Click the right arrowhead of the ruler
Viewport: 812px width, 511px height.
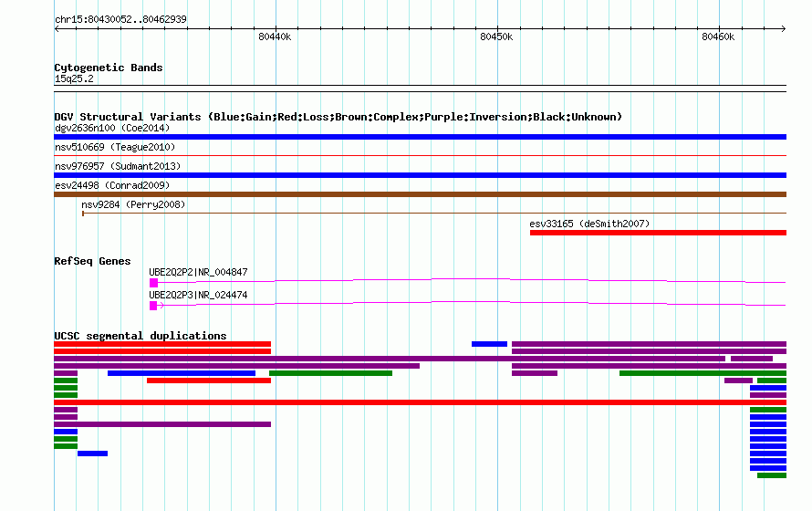coord(784,28)
